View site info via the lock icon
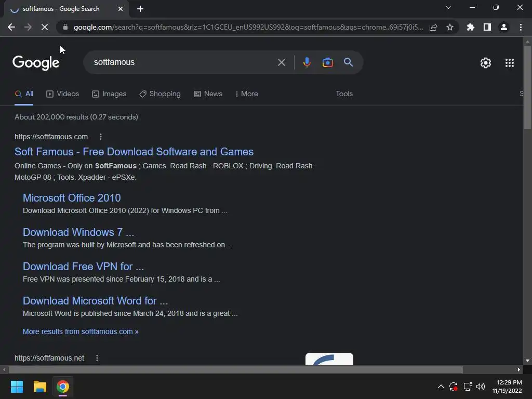The width and height of the screenshot is (532, 399). [x=65, y=27]
